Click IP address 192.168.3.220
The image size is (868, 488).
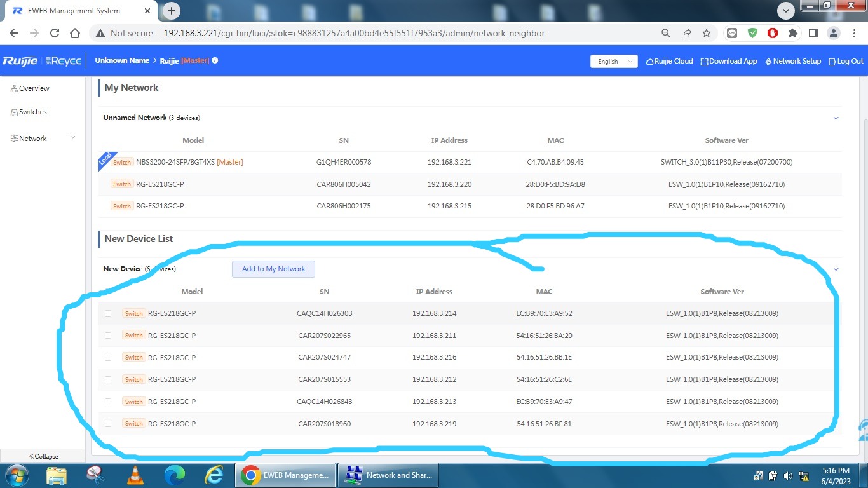point(450,184)
